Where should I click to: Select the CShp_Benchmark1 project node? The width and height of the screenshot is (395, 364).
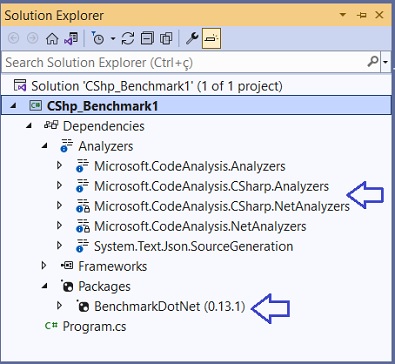[x=102, y=106]
